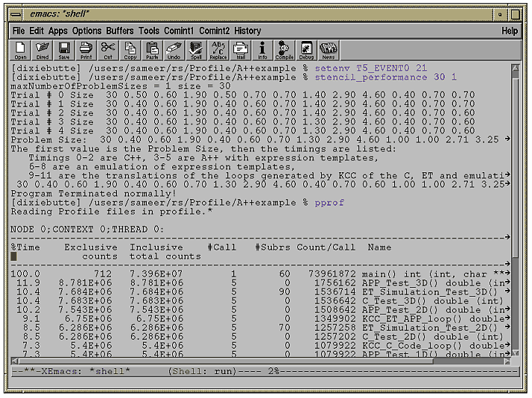Open the Tools menu
This screenshot has height=398, width=532.
coord(148,31)
